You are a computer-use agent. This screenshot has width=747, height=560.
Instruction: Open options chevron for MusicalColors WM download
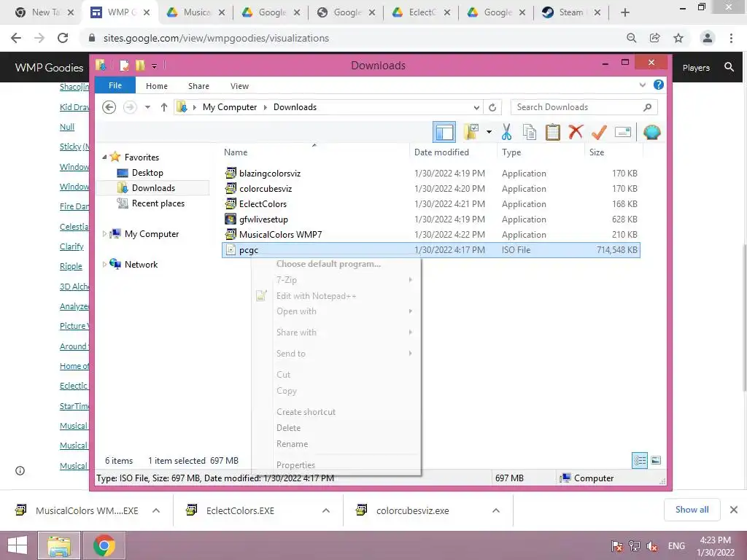coord(156,510)
